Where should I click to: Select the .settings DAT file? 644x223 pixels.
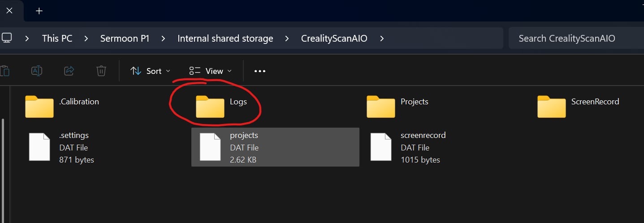39,147
